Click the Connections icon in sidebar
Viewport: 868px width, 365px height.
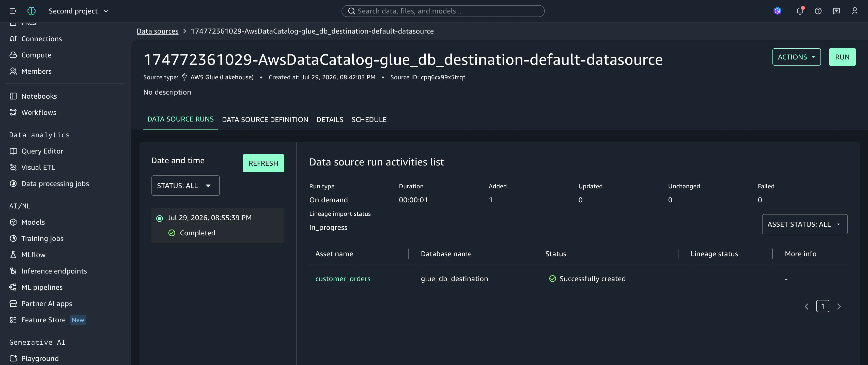(x=13, y=39)
